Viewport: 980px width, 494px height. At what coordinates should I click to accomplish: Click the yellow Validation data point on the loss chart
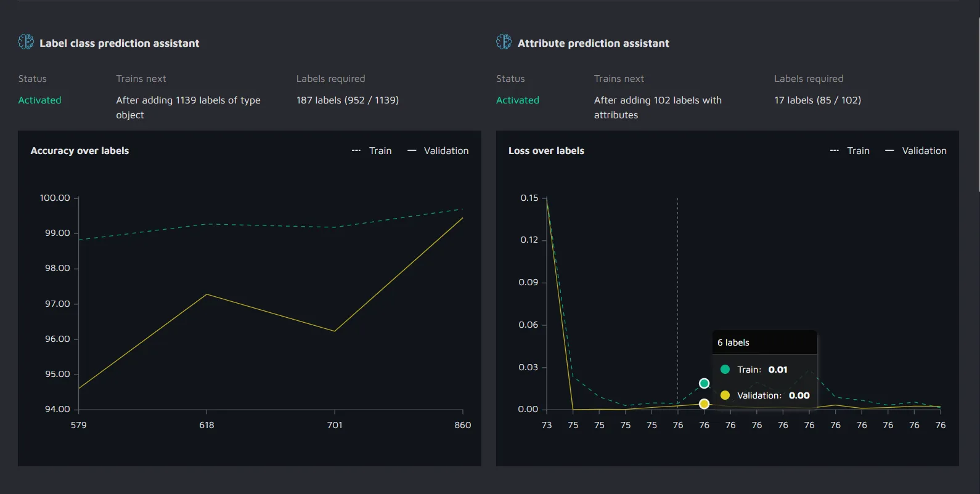coord(704,404)
